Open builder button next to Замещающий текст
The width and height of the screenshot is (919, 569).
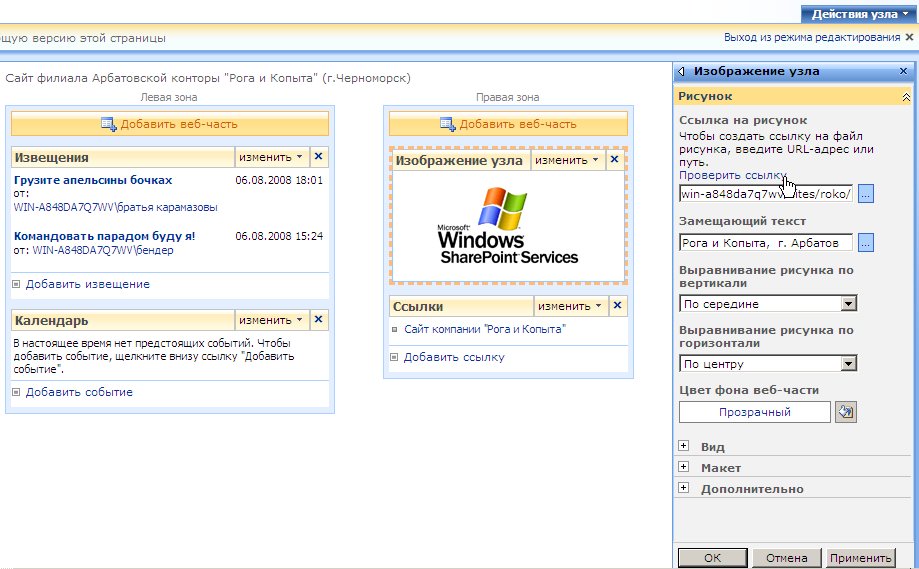[x=866, y=243]
